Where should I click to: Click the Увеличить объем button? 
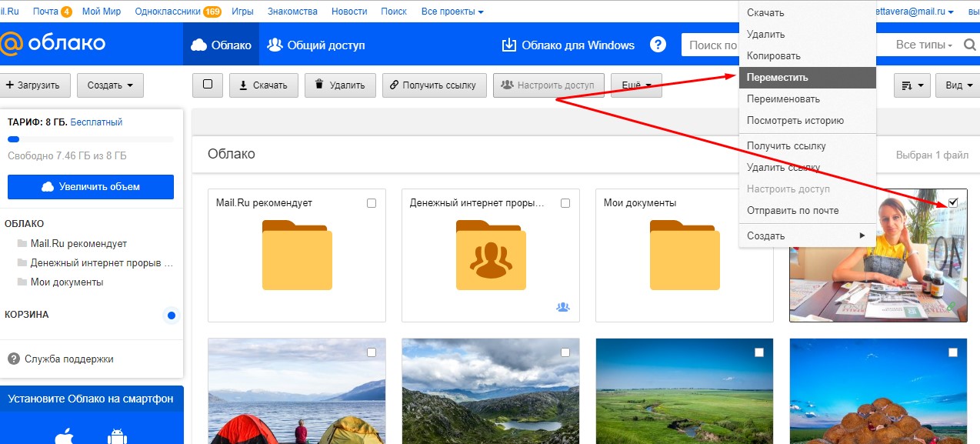coord(91,186)
